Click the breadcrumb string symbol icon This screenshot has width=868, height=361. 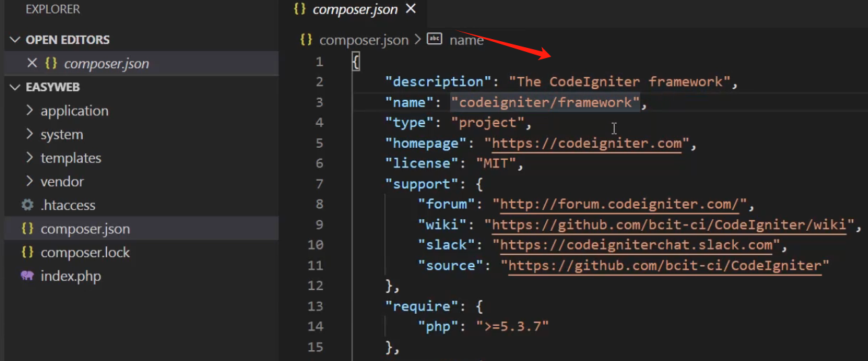point(435,39)
